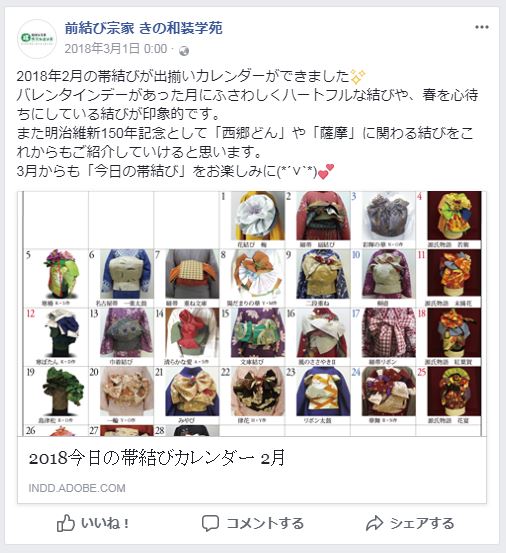Click the INDD.ADOBE.COM source domain

(77, 488)
